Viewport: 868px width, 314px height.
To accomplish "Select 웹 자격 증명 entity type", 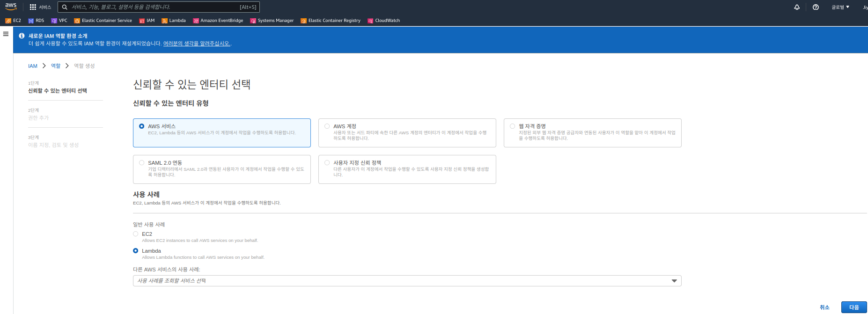I will (x=593, y=133).
